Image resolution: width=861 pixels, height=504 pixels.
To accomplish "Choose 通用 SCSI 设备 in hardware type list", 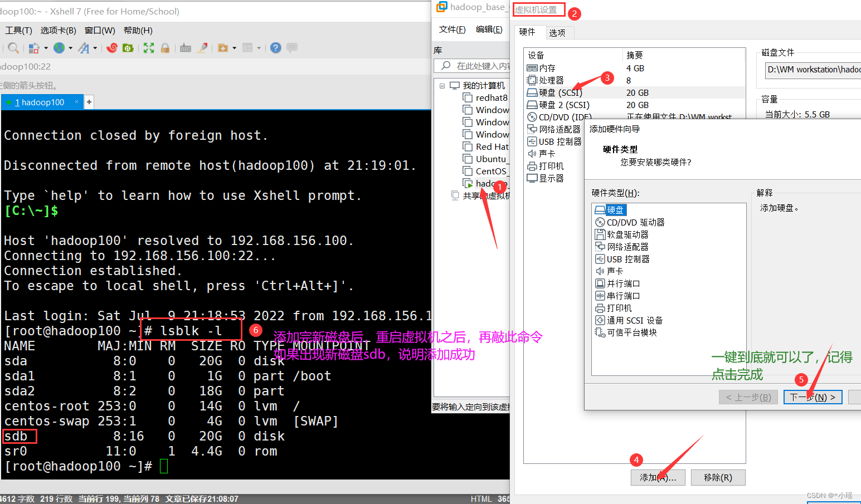I will (629, 320).
